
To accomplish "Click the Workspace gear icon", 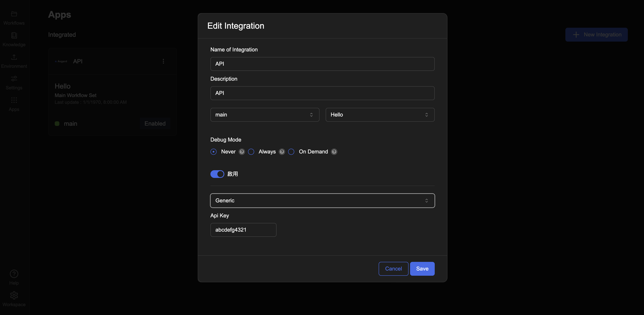I will point(14,296).
